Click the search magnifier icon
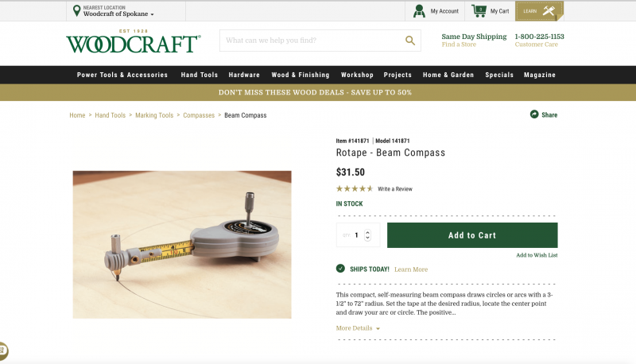 click(x=410, y=41)
